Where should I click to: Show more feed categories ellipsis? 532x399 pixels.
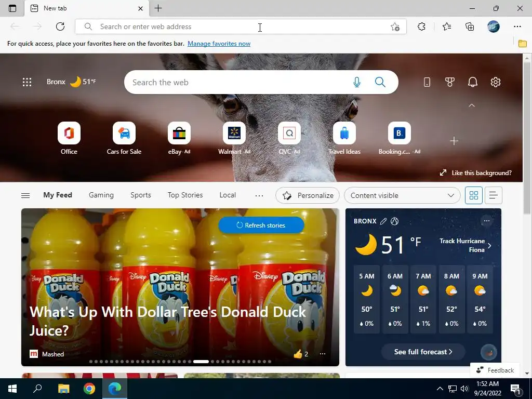click(259, 195)
